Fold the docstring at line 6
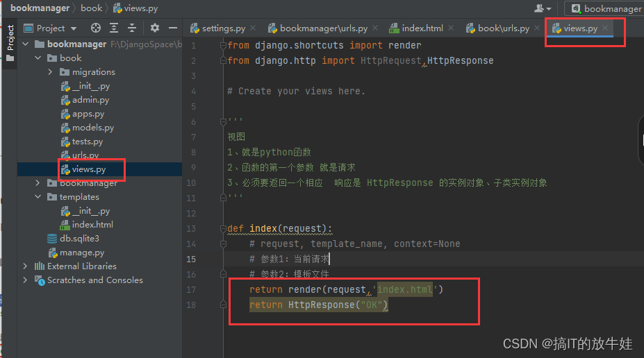Image resolution: width=644 pixels, height=358 pixels. coord(223,121)
